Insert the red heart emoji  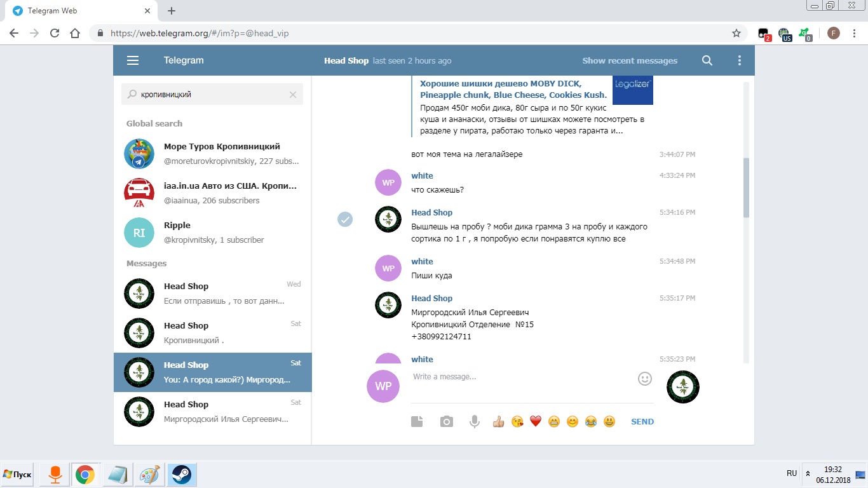pyautogui.click(x=536, y=421)
